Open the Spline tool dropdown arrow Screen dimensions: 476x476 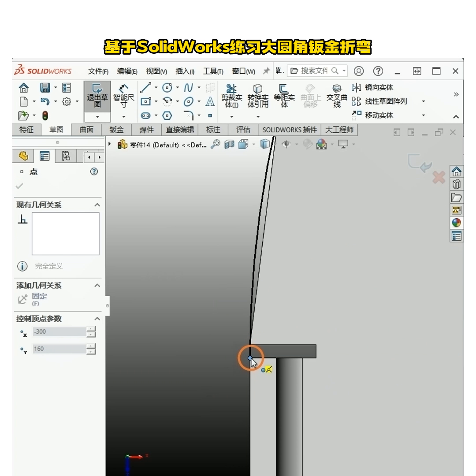pos(199,87)
